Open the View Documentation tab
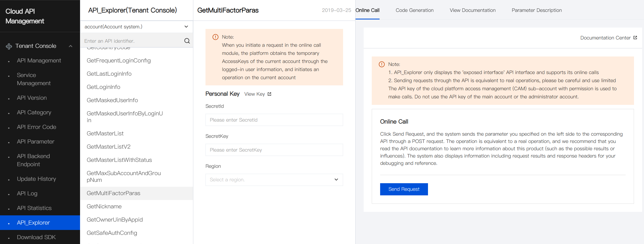 pyautogui.click(x=473, y=10)
